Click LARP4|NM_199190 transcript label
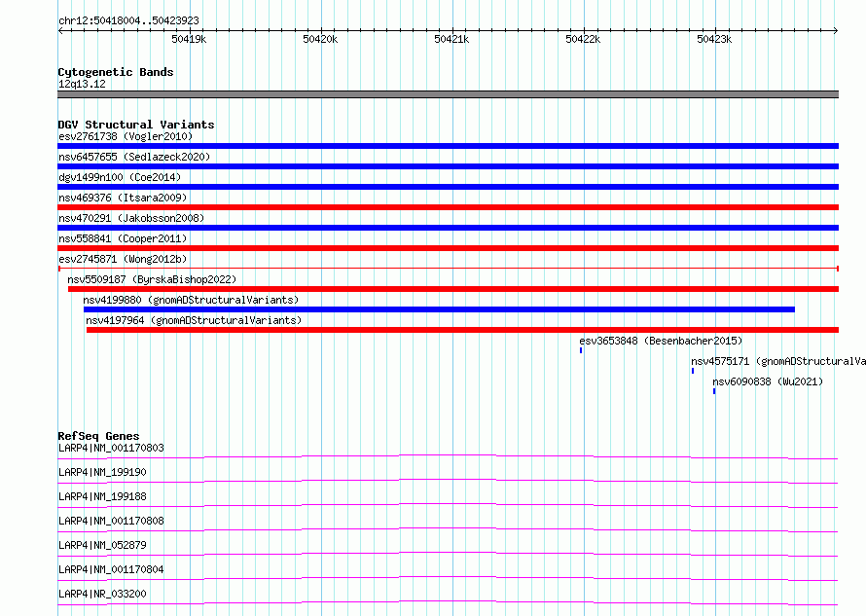 pyautogui.click(x=102, y=472)
